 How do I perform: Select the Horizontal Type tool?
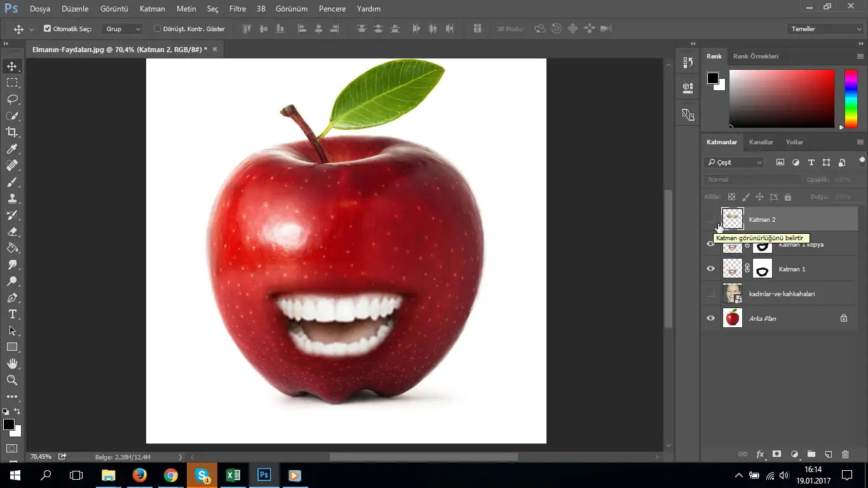[12, 315]
